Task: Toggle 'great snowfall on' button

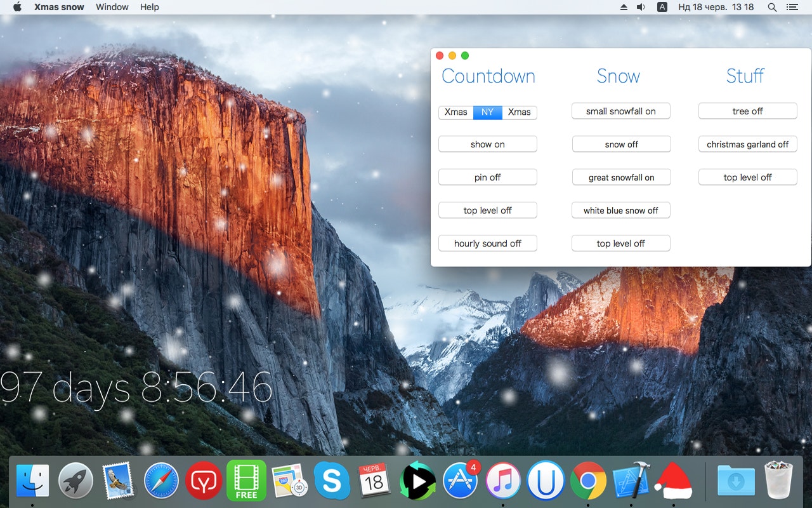Action: point(621,177)
